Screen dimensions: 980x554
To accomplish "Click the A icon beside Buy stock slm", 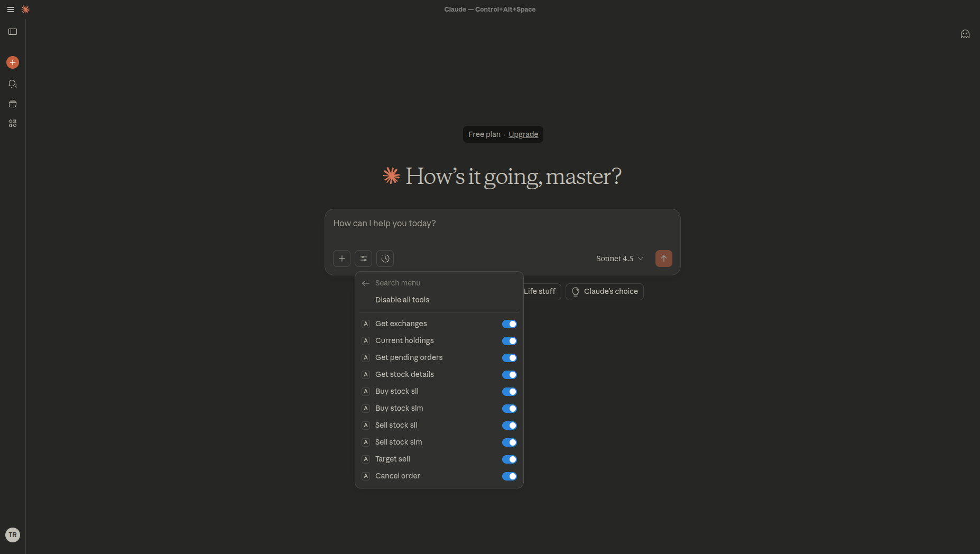I will tap(365, 409).
